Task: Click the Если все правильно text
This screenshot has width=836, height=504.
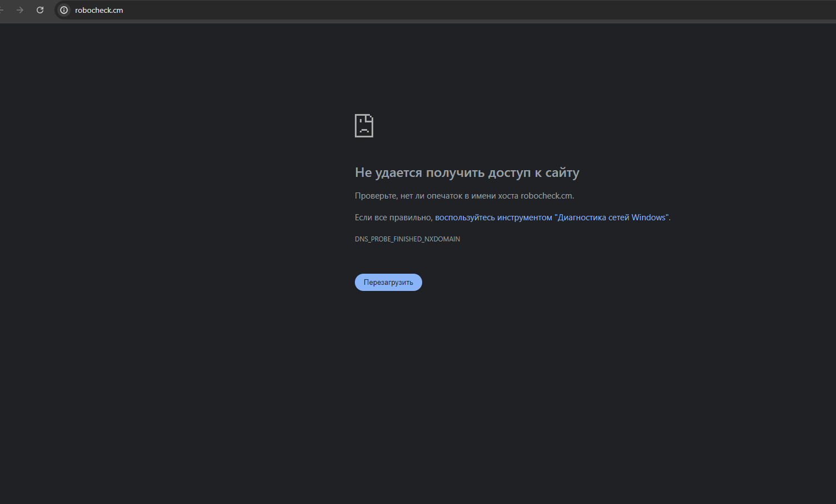Action: 393,218
